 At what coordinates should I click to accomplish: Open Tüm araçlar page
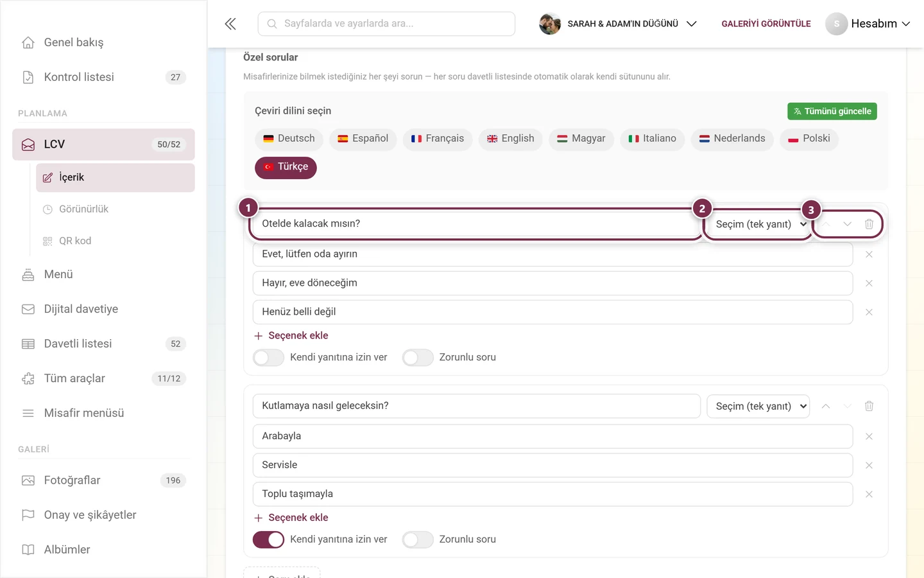(103, 378)
